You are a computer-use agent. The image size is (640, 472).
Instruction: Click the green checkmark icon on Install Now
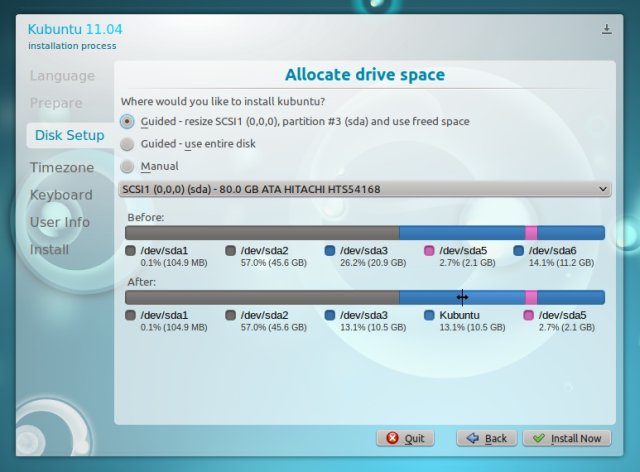[538, 438]
